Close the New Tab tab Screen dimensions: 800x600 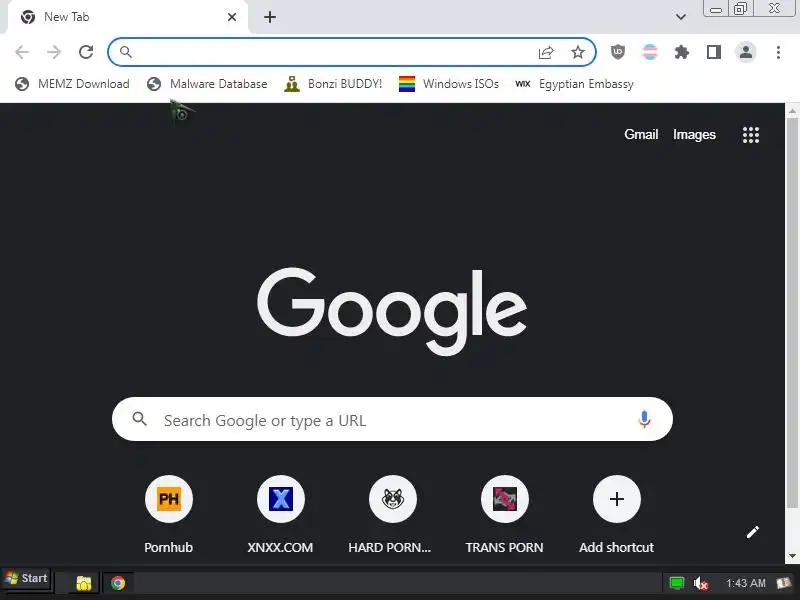pyautogui.click(x=232, y=17)
